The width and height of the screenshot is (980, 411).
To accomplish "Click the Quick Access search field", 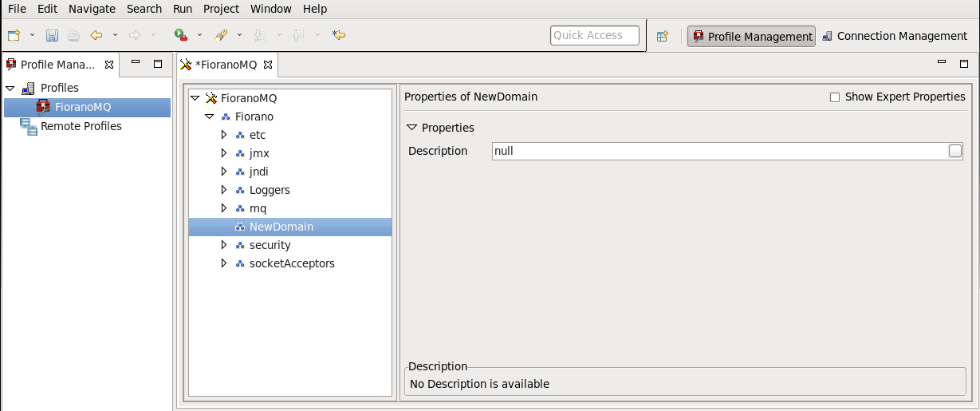I will 595,35.
